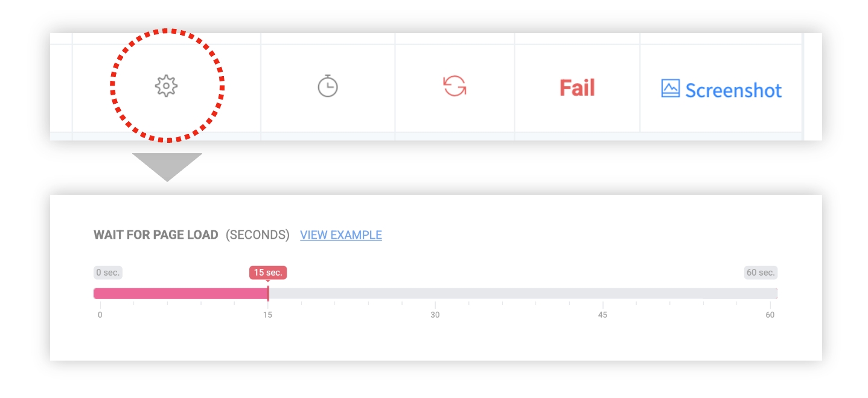This screenshot has height=398, width=868.
Task: Click the slider handle at 15 seconds
Action: click(268, 294)
